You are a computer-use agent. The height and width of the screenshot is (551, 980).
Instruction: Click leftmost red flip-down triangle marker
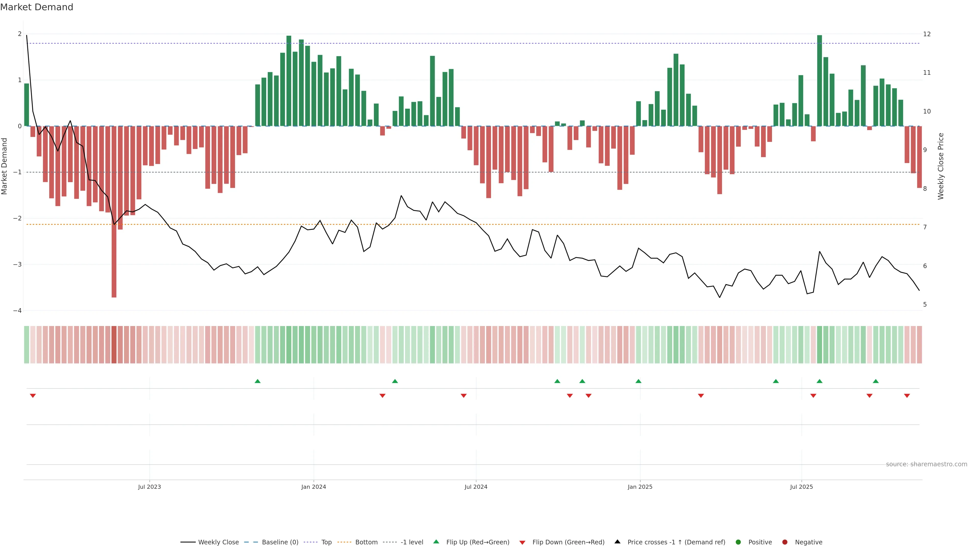[x=33, y=396]
